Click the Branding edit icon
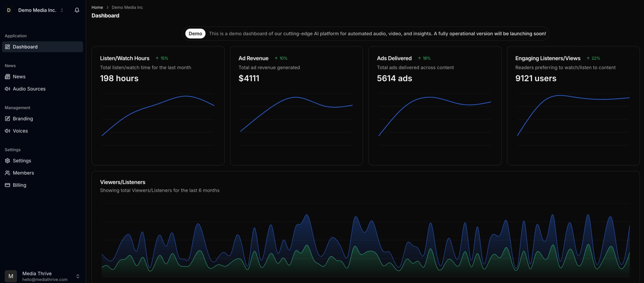Viewport: 644px width, 283px height. tap(7, 119)
